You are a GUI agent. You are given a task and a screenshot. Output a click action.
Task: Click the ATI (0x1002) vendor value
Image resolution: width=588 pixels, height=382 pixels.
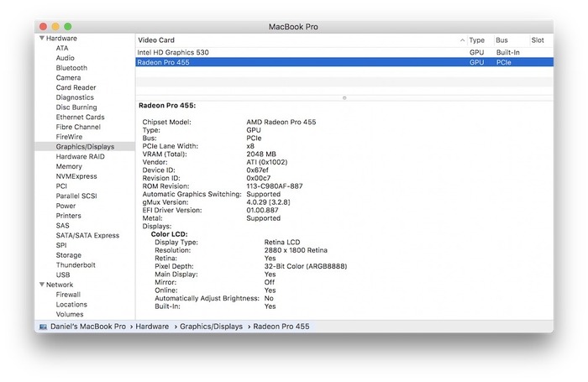(267, 162)
